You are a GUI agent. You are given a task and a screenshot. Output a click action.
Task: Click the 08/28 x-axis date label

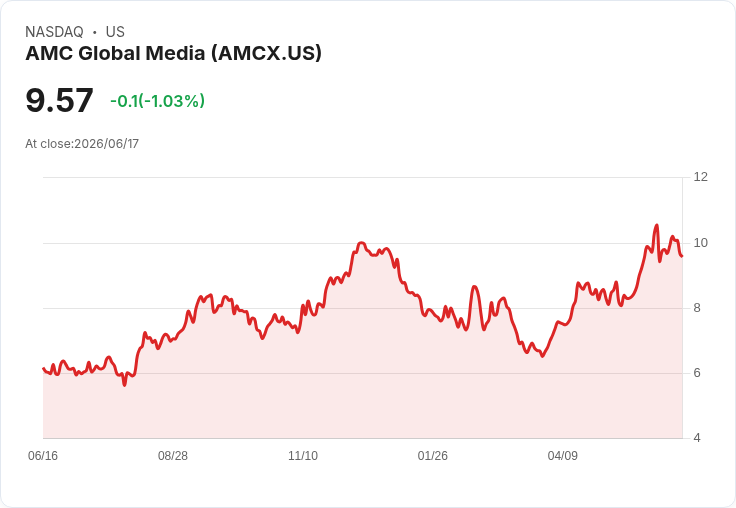click(173, 455)
